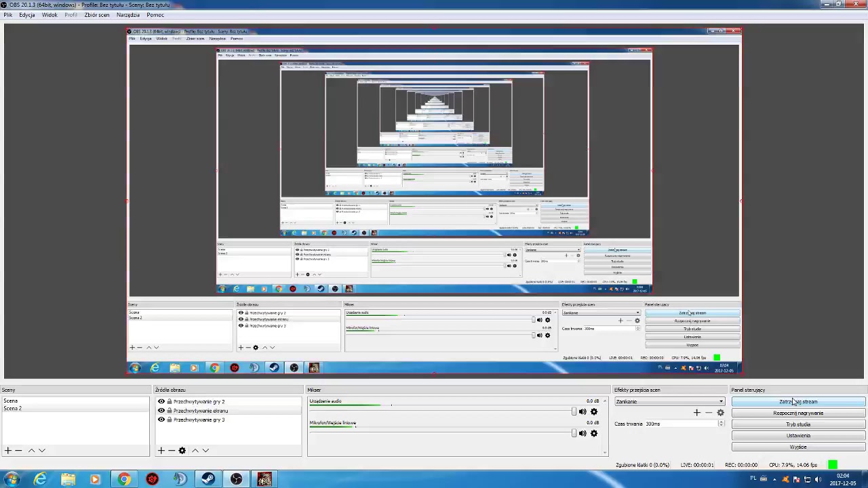
Task: Click Rozpocznij nagrywanie to start recording
Action: click(x=798, y=413)
